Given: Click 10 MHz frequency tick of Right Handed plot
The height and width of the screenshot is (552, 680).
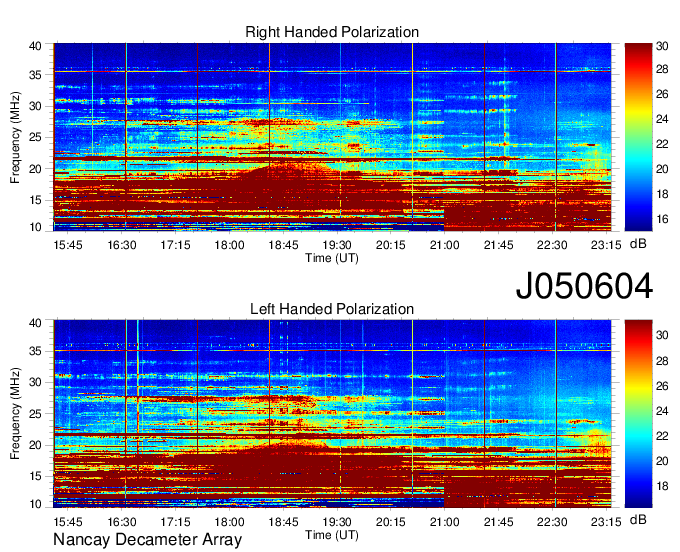Looking at the screenshot, I should [x=35, y=227].
